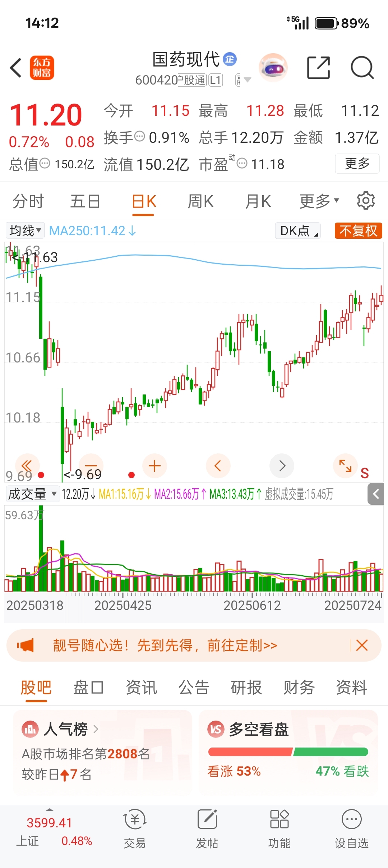Switch to the 周K chart tab
This screenshot has width=388, height=868.
click(x=200, y=201)
